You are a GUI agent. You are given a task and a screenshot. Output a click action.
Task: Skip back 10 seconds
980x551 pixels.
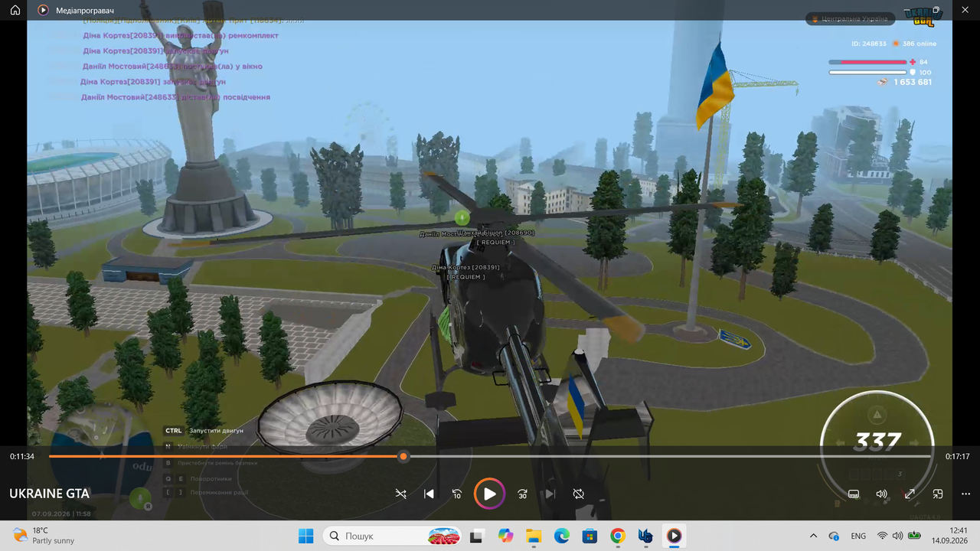pyautogui.click(x=457, y=494)
